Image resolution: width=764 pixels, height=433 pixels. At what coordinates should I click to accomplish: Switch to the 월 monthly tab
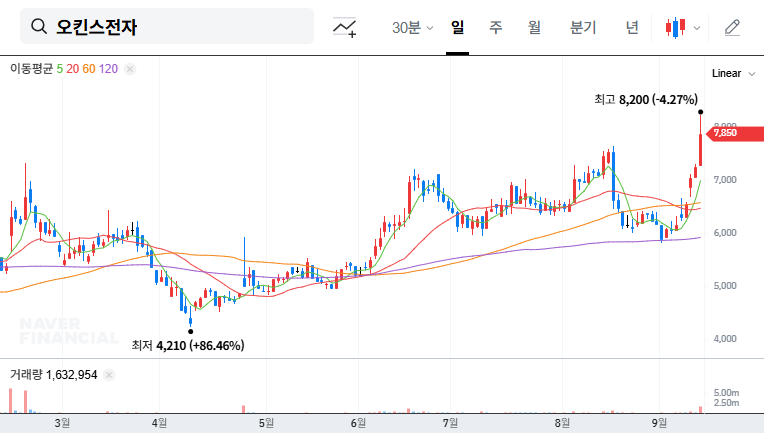click(534, 27)
